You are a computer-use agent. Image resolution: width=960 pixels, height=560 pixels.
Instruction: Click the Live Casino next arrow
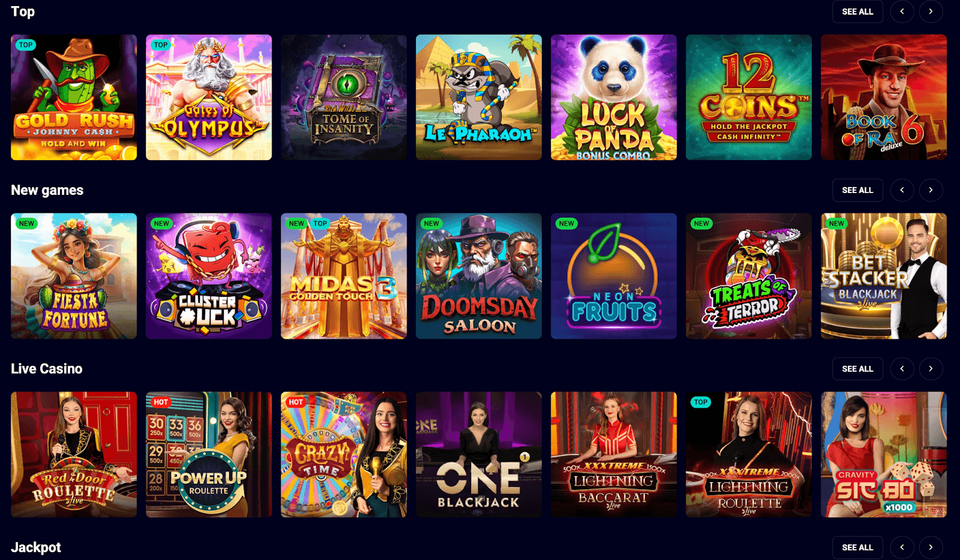click(x=931, y=369)
